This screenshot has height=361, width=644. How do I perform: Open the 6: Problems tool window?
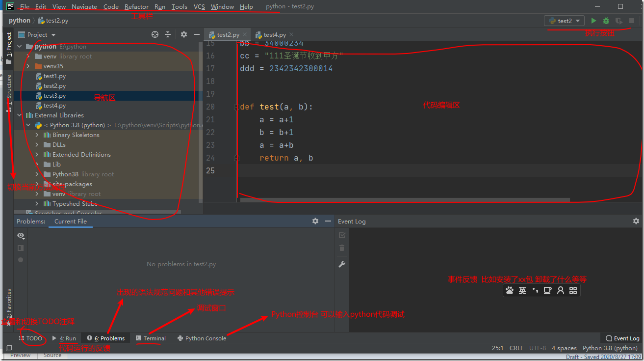106,338
